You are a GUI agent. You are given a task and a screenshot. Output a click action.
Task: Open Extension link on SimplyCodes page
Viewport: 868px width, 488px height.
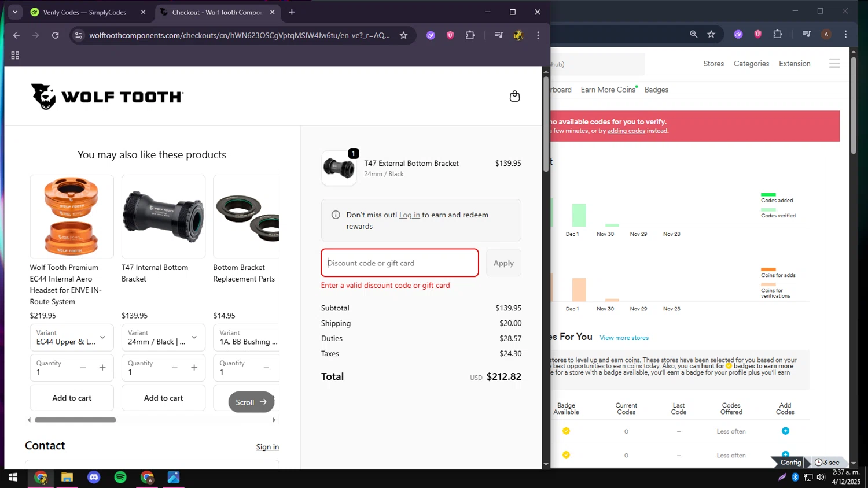(x=795, y=64)
